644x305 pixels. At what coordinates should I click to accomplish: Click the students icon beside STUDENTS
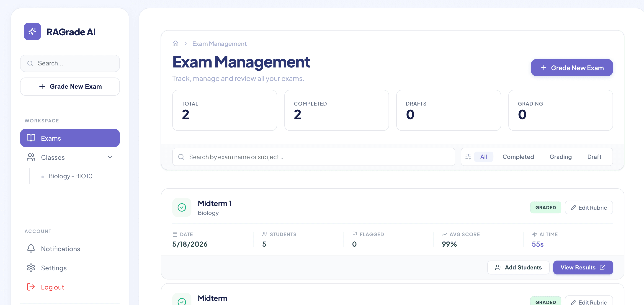tap(265, 234)
